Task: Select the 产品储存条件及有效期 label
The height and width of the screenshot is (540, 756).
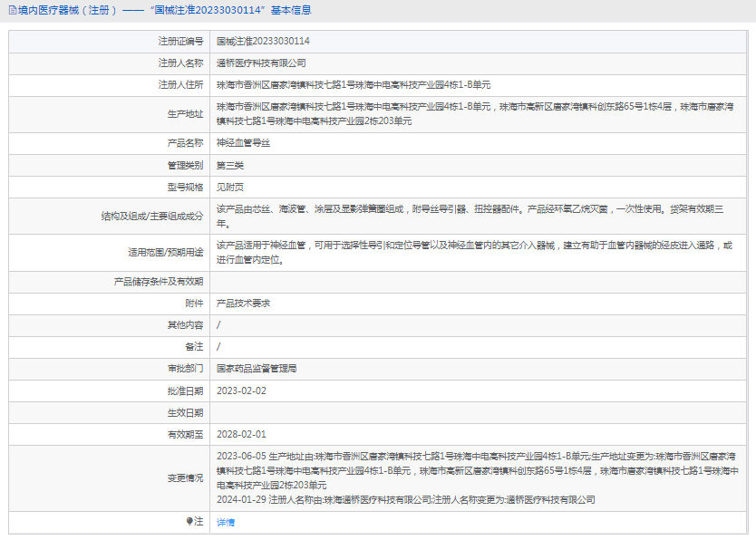Action: [159, 282]
